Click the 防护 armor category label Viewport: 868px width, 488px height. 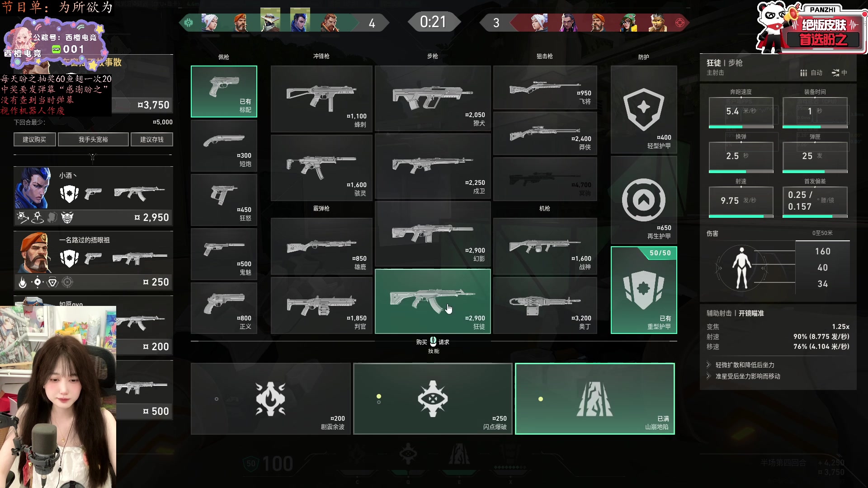pos(644,57)
